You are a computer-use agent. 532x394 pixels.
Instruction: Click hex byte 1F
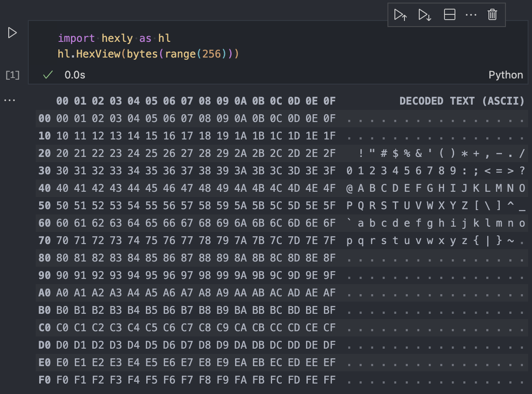click(x=330, y=136)
